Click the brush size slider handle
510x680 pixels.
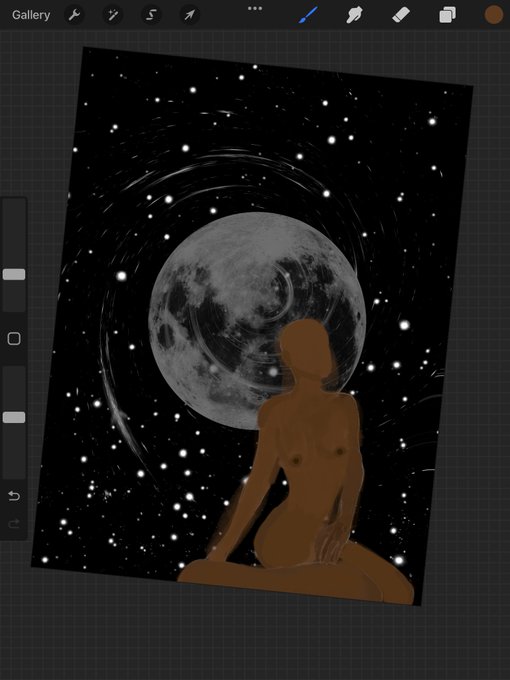tap(14, 274)
